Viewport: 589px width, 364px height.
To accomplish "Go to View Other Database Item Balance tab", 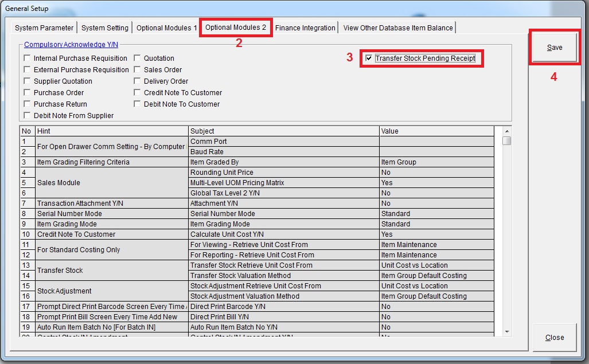I will [398, 28].
